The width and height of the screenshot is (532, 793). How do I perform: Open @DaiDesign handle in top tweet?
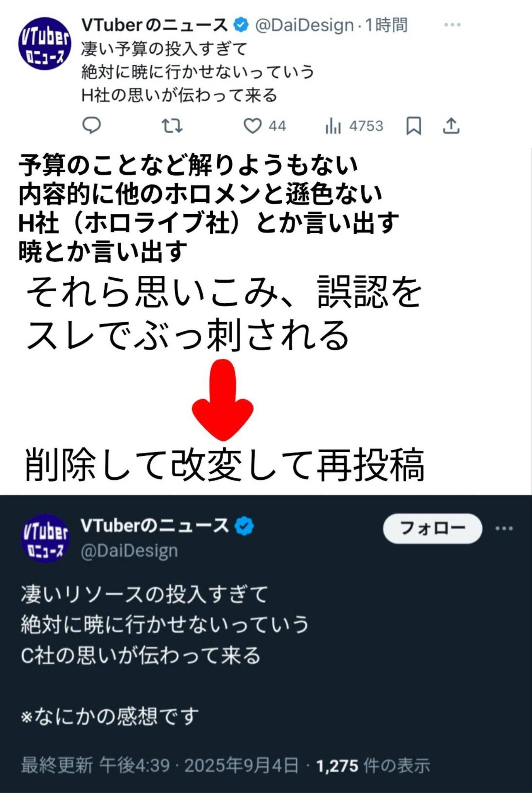(304, 26)
